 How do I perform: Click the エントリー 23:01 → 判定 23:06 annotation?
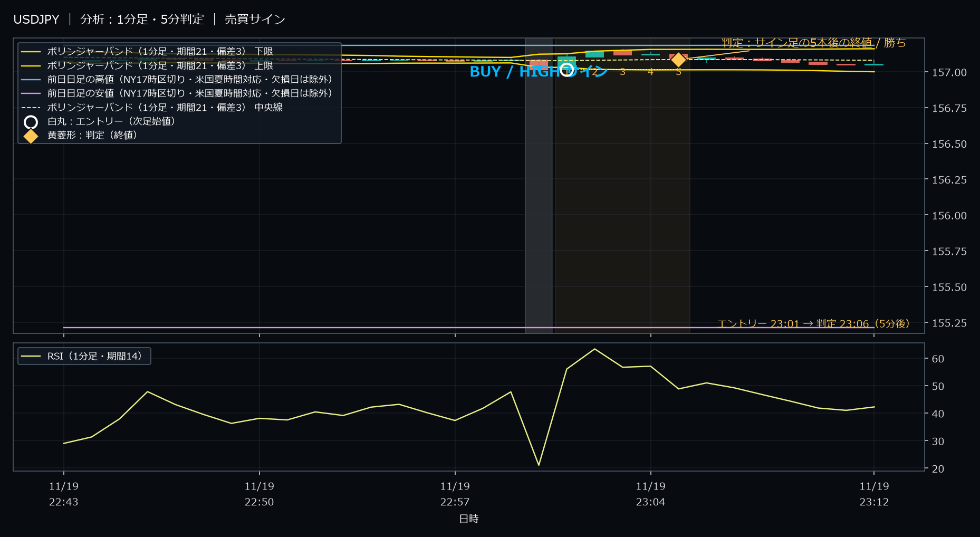813,323
